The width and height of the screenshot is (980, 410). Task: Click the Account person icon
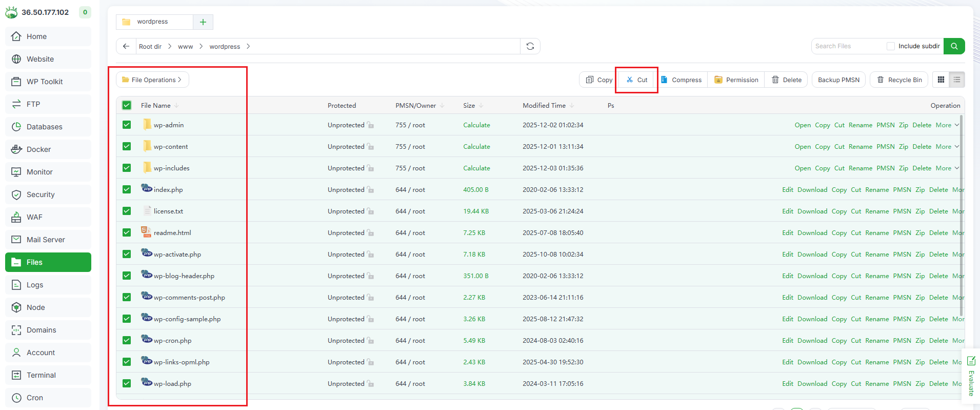(x=16, y=353)
